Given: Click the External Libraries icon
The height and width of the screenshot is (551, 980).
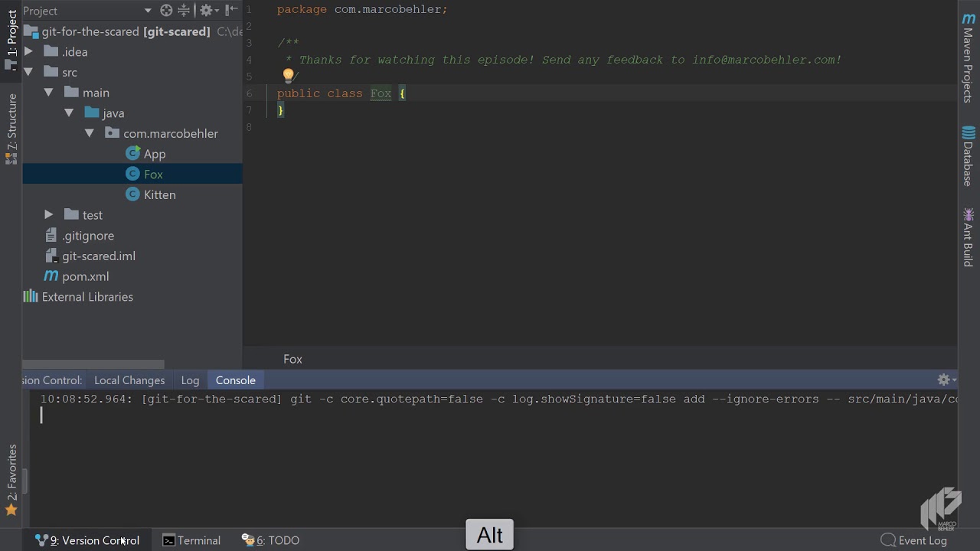Looking at the screenshot, I should click(x=31, y=297).
